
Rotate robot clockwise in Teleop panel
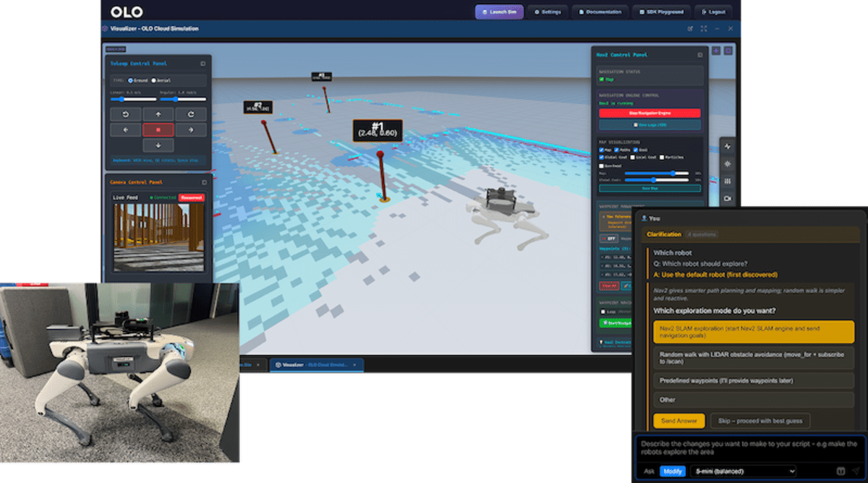click(190, 114)
